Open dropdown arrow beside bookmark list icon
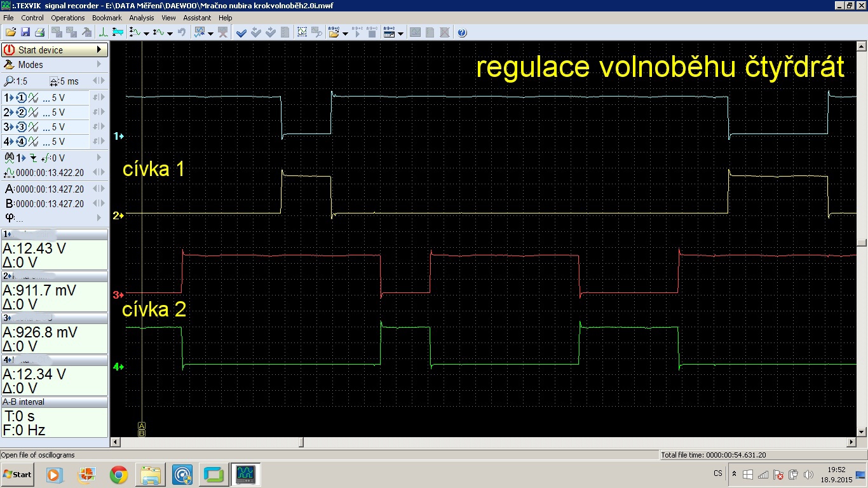This screenshot has height=488, width=868. (x=400, y=33)
